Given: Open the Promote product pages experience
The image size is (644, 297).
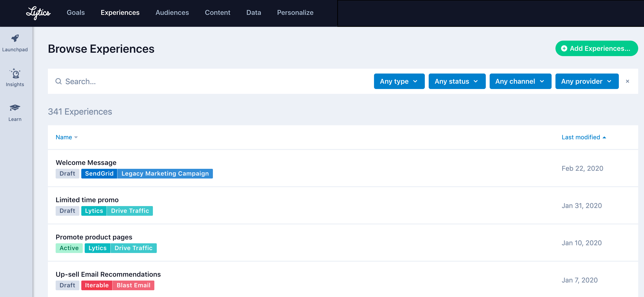Looking at the screenshot, I should click(x=94, y=237).
